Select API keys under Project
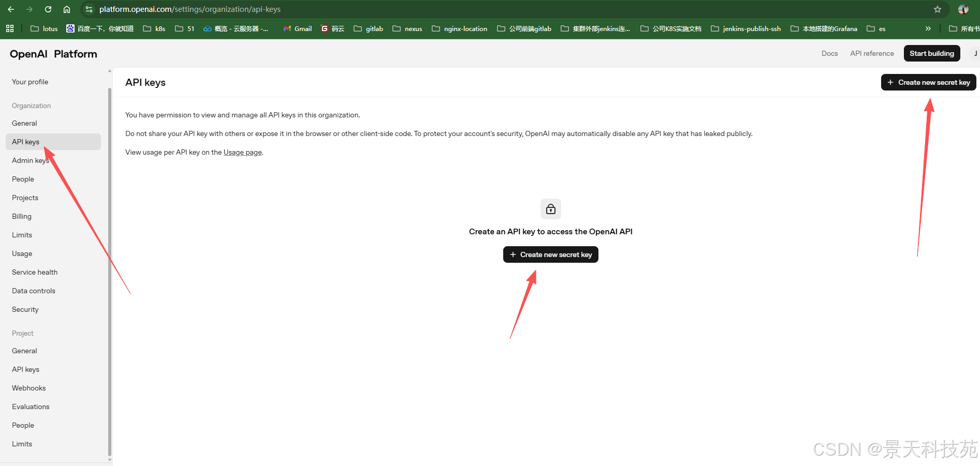Screen dimensions: 980x466 click(25, 369)
